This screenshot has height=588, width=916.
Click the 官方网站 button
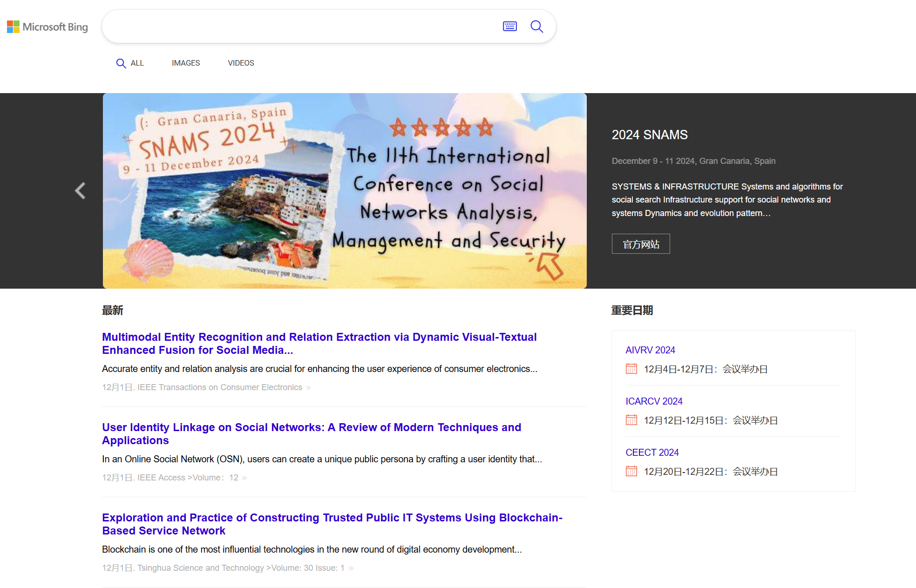(641, 244)
